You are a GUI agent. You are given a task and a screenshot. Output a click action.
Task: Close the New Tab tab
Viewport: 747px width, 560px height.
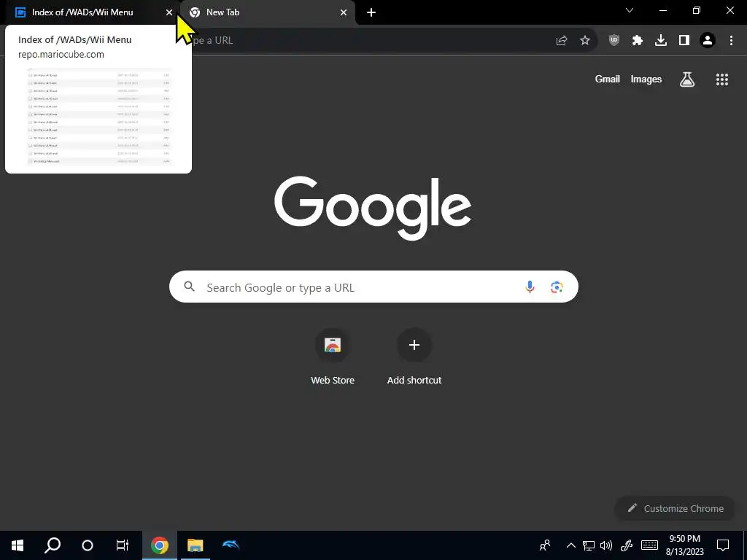click(344, 12)
